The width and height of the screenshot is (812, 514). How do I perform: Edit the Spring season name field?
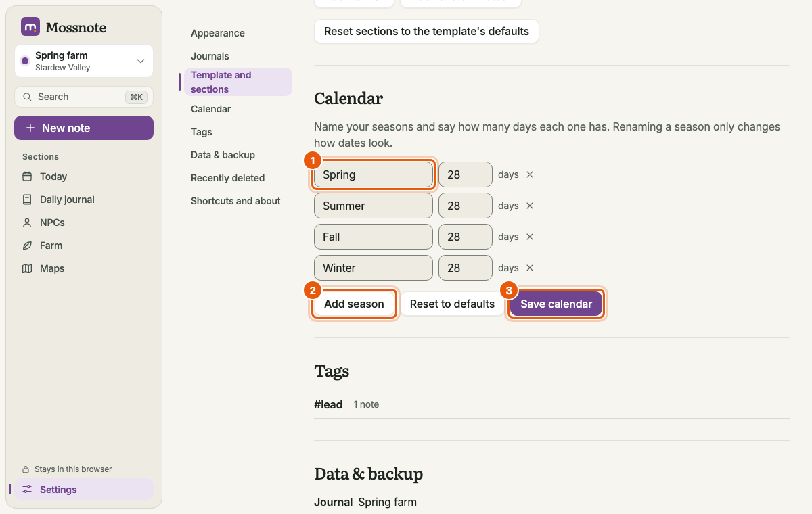pos(374,174)
